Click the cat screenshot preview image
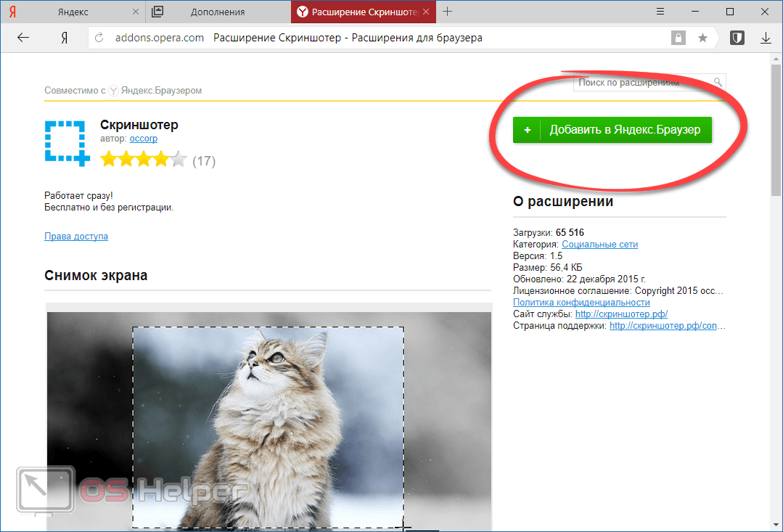Image resolution: width=783 pixels, height=532 pixels. [269, 421]
